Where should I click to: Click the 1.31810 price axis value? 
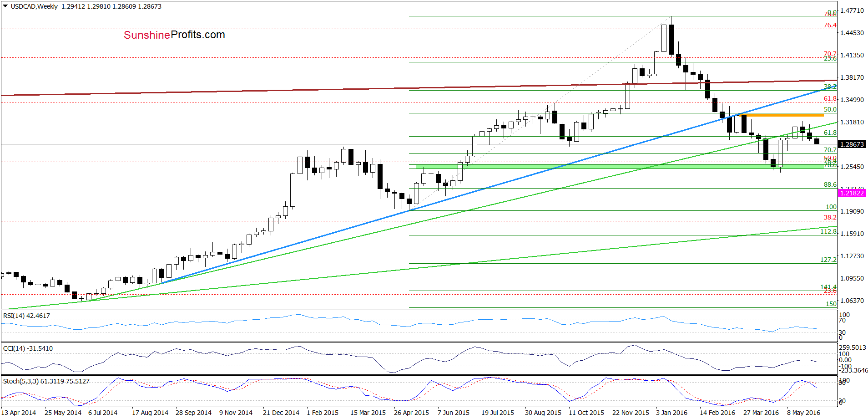pyautogui.click(x=852, y=122)
